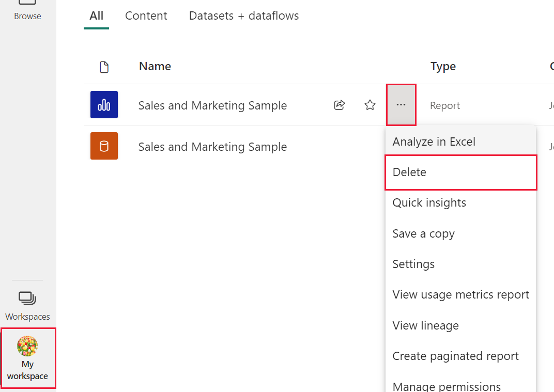Click the file type column icon
The width and height of the screenshot is (554, 392).
click(104, 67)
